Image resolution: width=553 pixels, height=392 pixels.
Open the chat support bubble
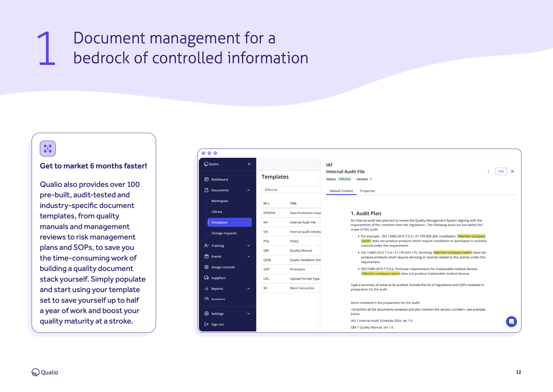pos(511,321)
